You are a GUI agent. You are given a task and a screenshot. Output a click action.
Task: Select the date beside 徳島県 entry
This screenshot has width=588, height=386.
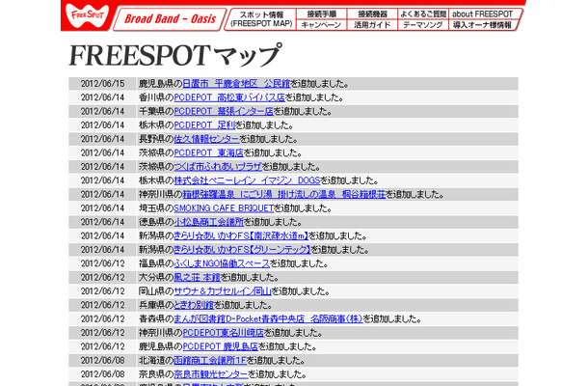click(x=102, y=222)
